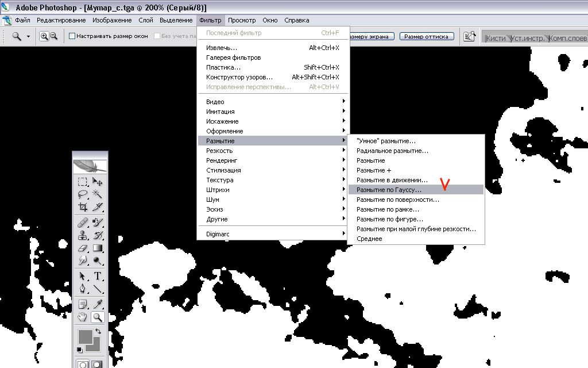Viewport: 588px width, 368px height.
Task: Select the Eraser tool
Action: click(83, 248)
